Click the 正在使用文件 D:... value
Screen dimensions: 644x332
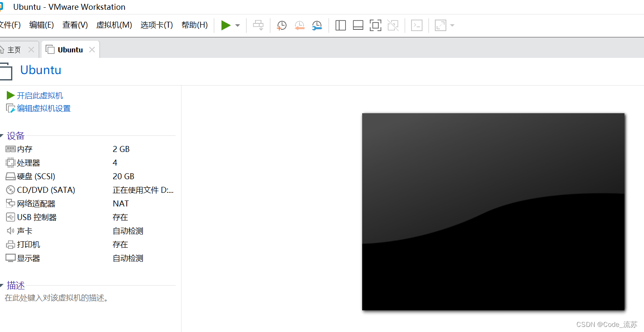pyautogui.click(x=143, y=190)
